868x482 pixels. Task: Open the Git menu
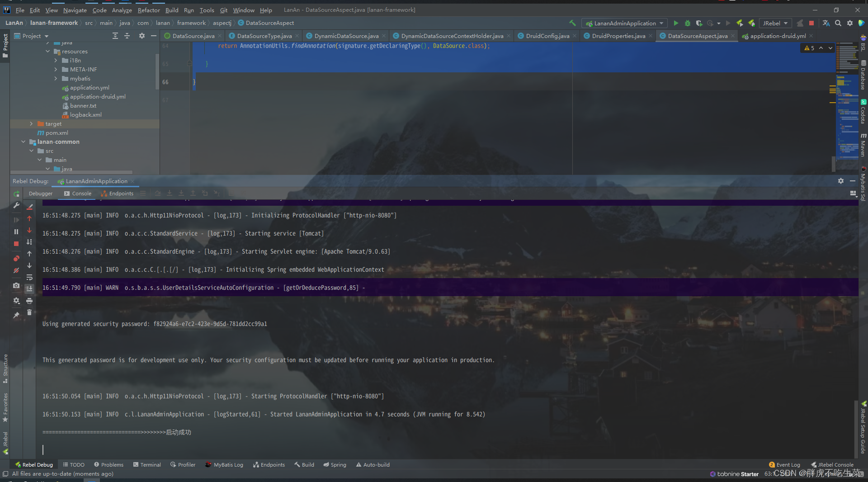click(x=224, y=10)
